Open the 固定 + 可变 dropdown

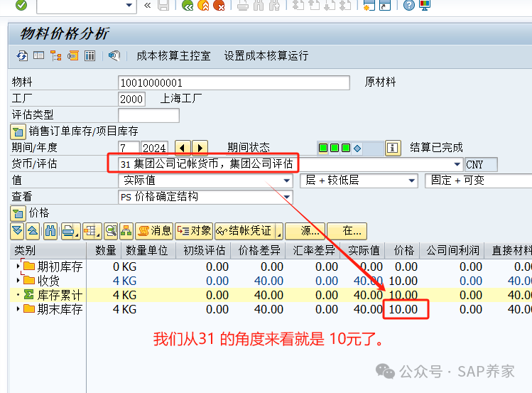coord(478,181)
